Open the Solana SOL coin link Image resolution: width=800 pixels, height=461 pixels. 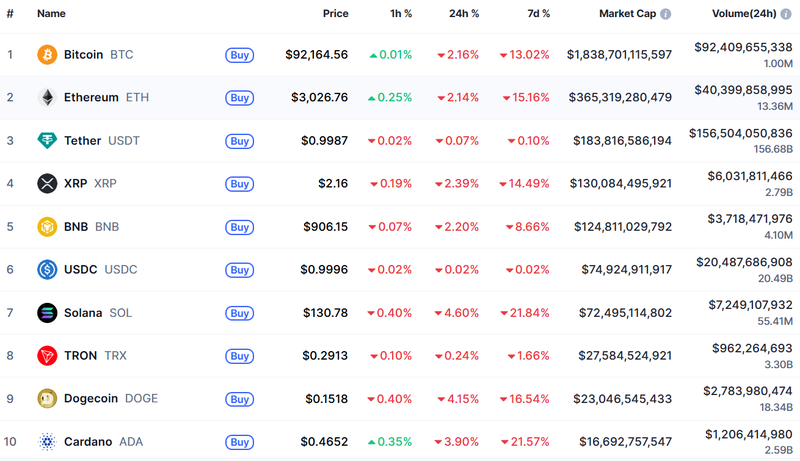coord(97,312)
